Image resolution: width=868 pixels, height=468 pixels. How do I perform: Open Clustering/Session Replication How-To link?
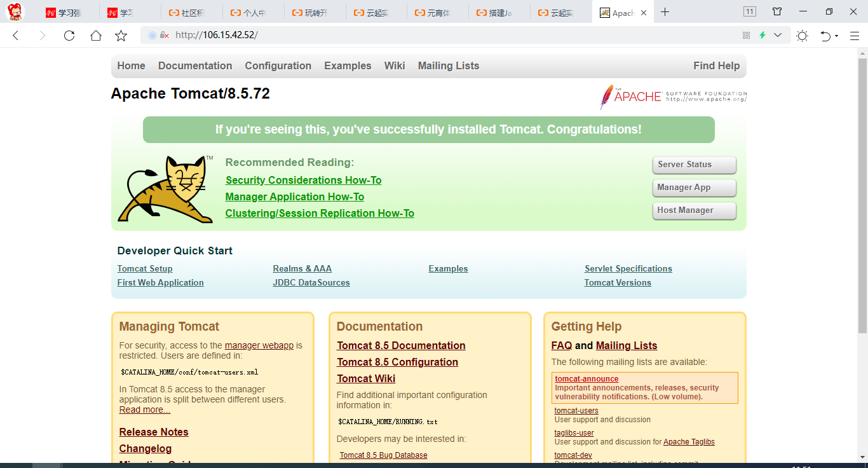(320, 214)
